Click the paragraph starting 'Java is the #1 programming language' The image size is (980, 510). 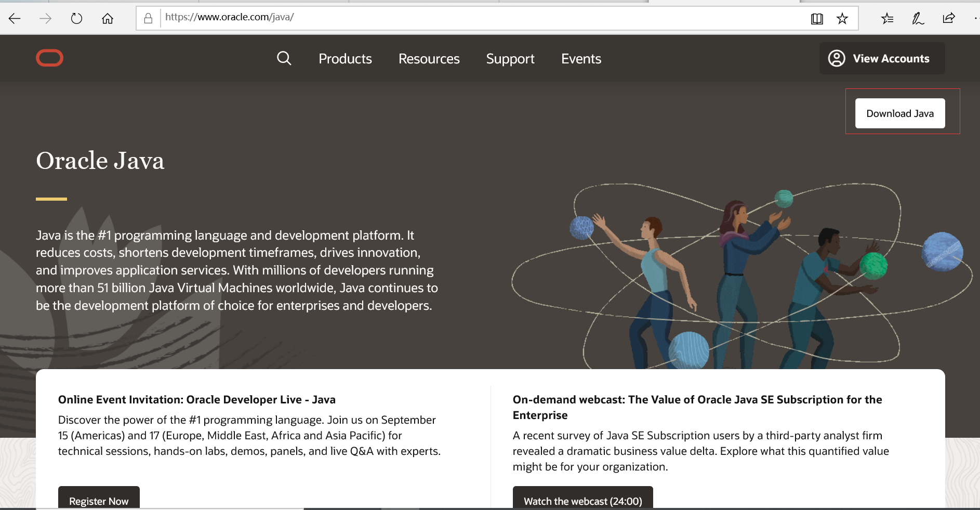(x=237, y=270)
